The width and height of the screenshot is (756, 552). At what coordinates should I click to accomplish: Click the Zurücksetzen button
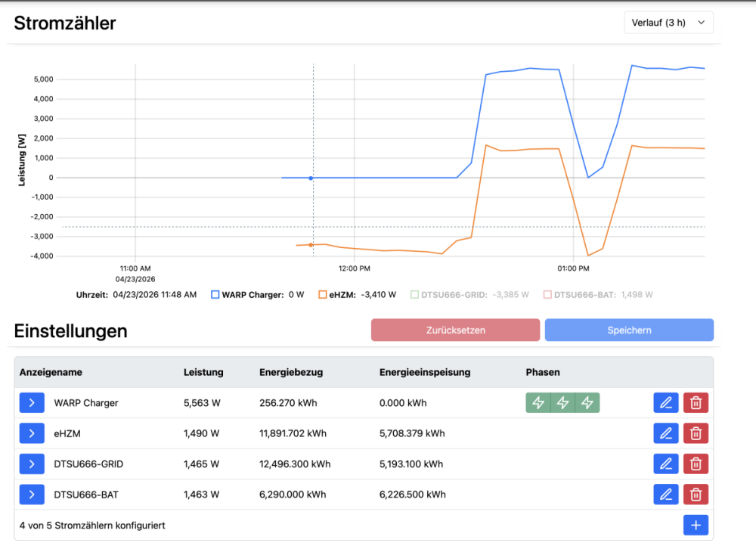point(455,330)
